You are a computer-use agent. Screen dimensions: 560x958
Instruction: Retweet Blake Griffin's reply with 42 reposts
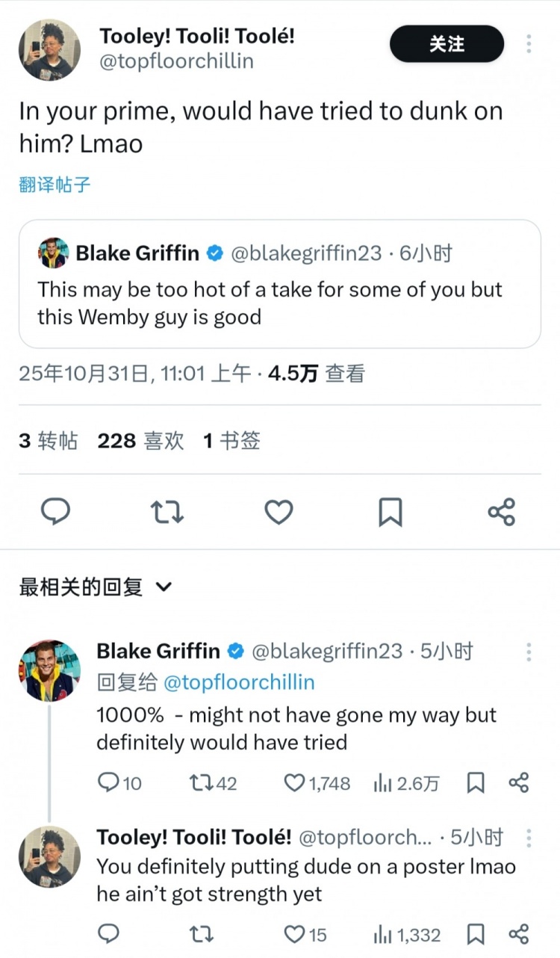tap(202, 782)
